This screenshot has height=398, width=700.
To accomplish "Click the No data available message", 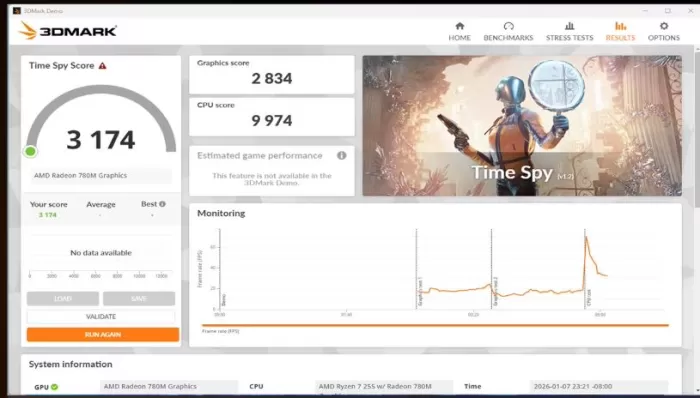I will tap(101, 253).
